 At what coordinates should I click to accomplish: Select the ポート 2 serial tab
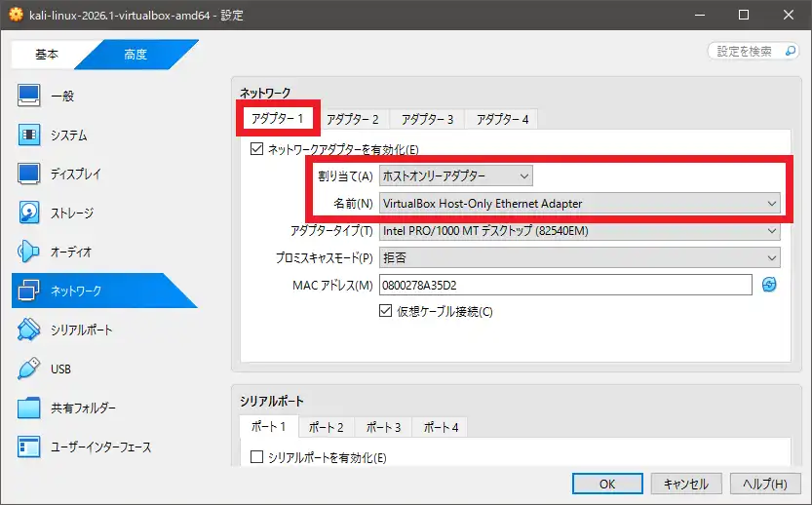tap(327, 427)
